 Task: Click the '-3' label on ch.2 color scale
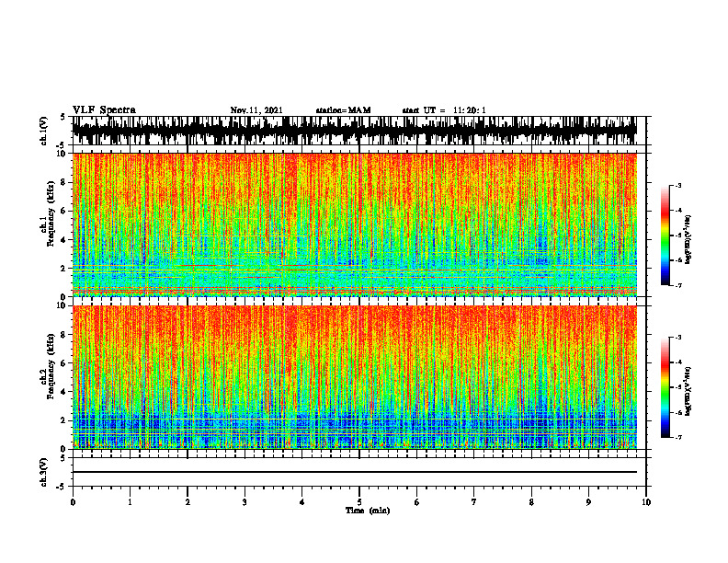point(678,338)
